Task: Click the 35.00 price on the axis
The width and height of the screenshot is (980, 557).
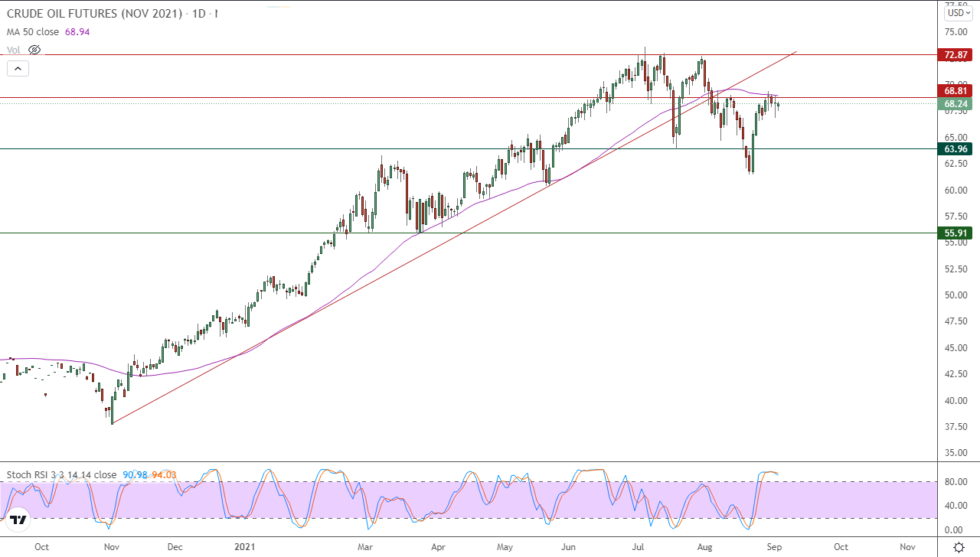Action: [x=955, y=453]
